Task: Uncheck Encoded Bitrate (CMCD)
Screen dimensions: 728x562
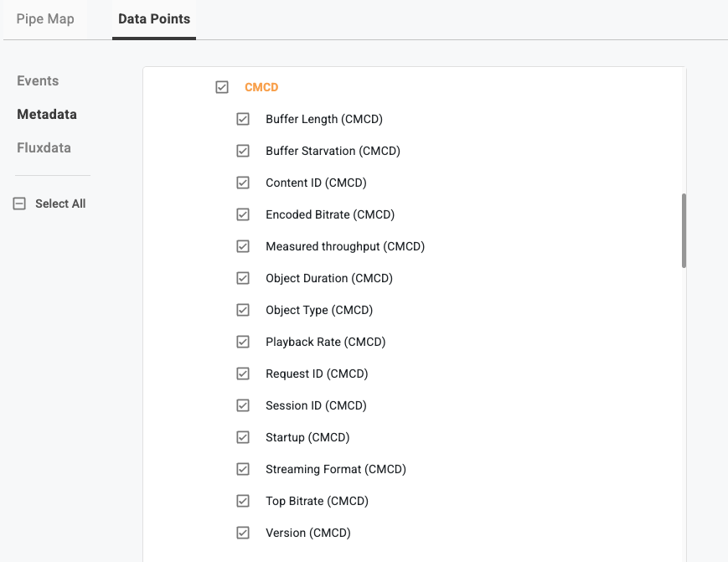Action: 243,214
